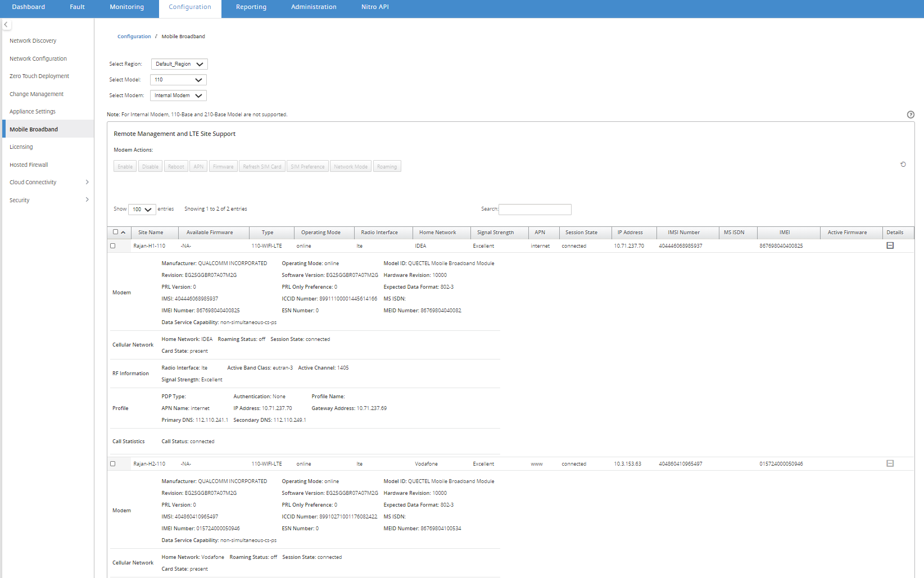Open the Administration tab
This screenshot has height=578, width=924.
314,7
